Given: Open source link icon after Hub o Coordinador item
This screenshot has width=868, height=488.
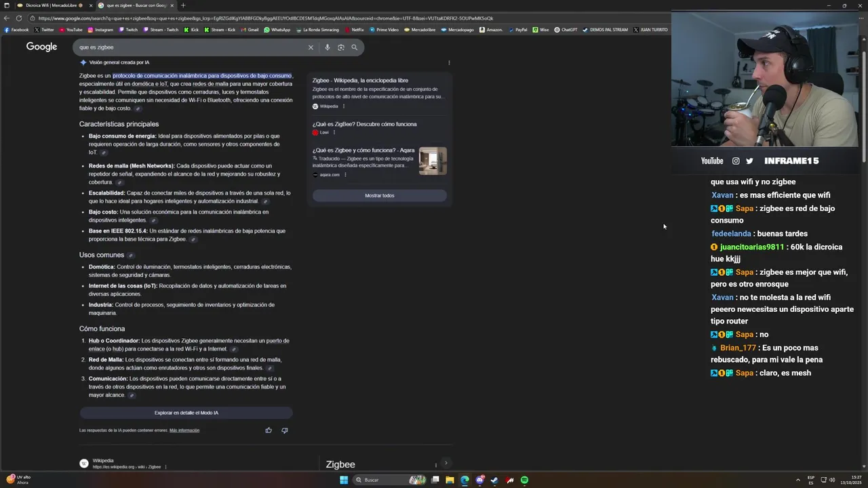Looking at the screenshot, I should pyautogui.click(x=233, y=349).
